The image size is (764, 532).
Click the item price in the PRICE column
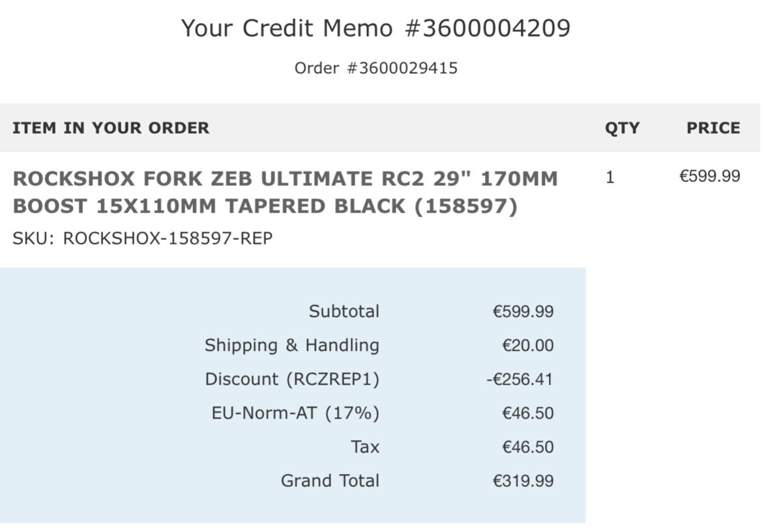(710, 177)
